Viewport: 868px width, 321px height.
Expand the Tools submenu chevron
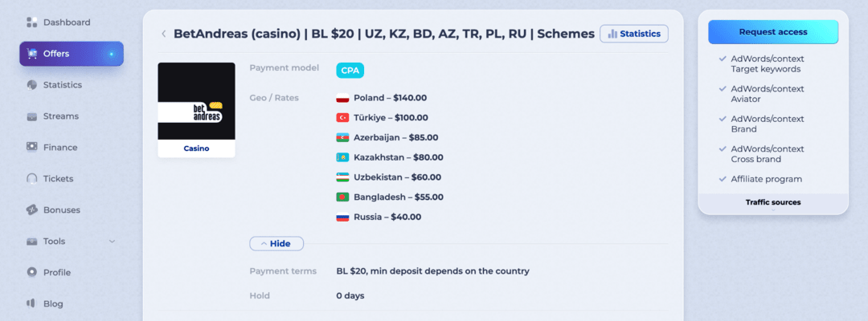[x=112, y=242]
